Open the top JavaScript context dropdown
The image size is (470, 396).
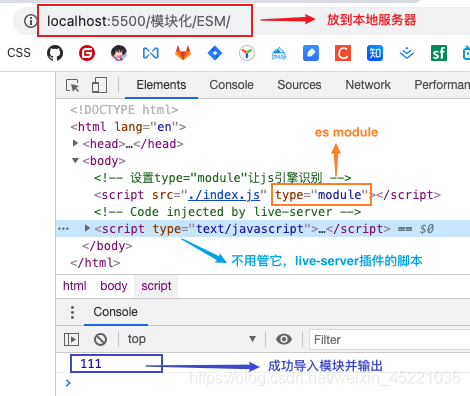click(x=192, y=339)
